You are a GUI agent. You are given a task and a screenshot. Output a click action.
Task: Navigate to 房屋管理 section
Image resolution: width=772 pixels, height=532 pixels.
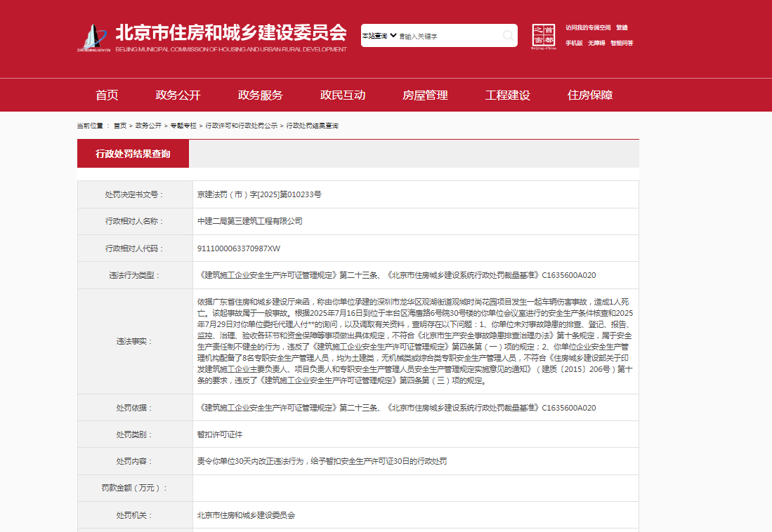(x=425, y=95)
